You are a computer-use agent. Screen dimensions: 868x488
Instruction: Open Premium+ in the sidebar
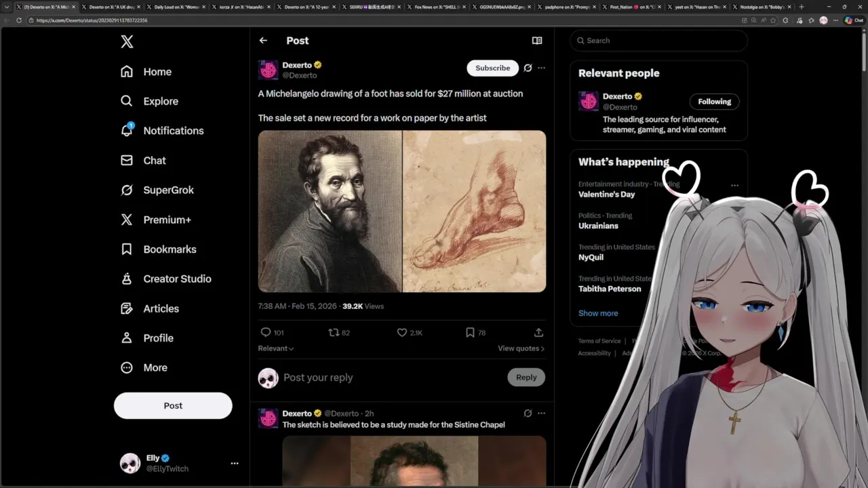pyautogui.click(x=155, y=220)
